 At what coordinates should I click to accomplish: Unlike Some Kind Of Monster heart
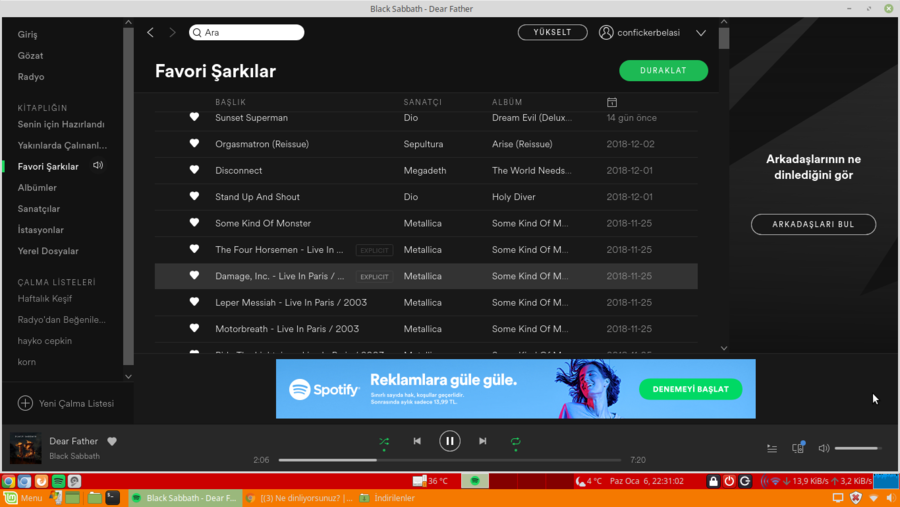tap(194, 223)
